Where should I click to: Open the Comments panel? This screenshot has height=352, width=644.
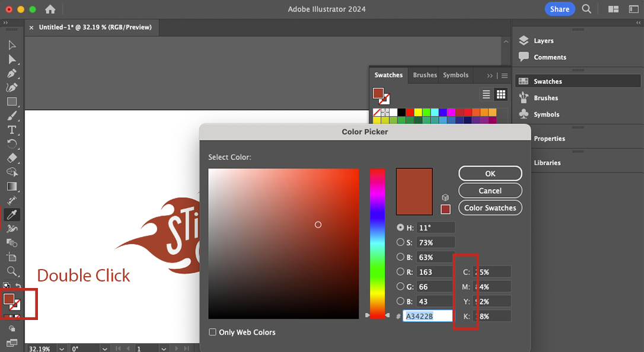550,57
